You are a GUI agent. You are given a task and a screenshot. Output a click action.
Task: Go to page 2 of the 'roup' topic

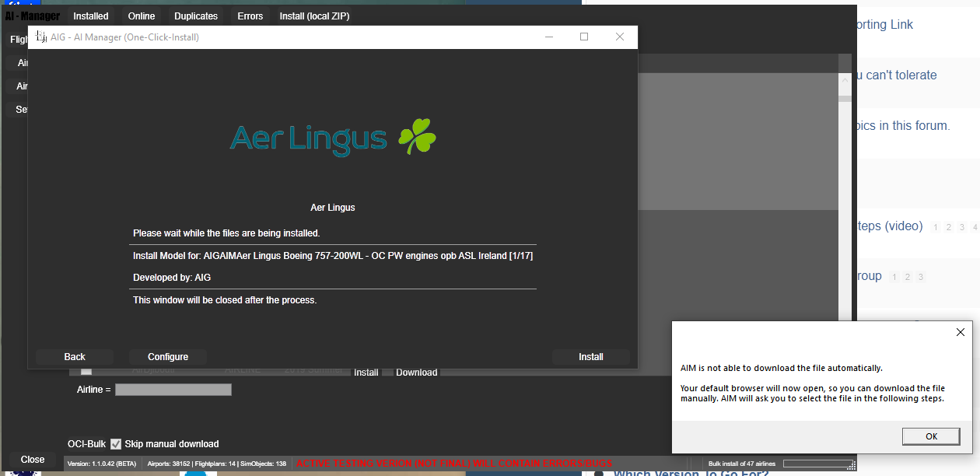point(908,277)
